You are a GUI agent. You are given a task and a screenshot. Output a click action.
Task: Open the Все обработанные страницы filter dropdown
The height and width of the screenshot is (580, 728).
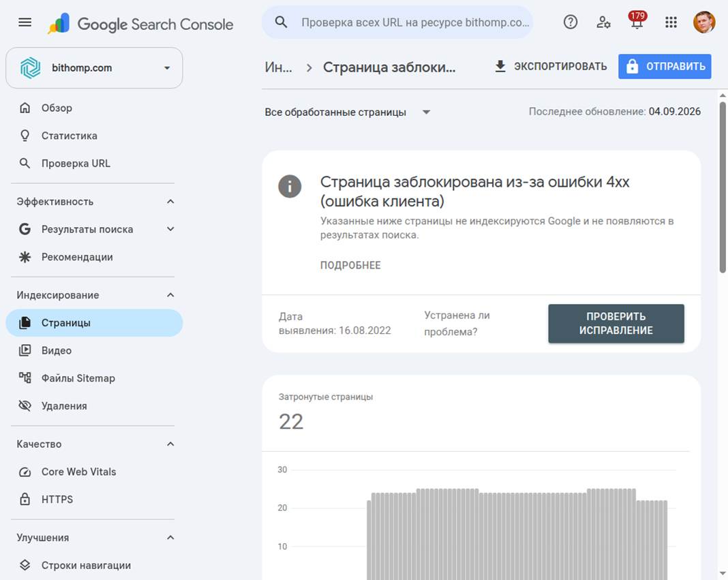pyautogui.click(x=348, y=112)
